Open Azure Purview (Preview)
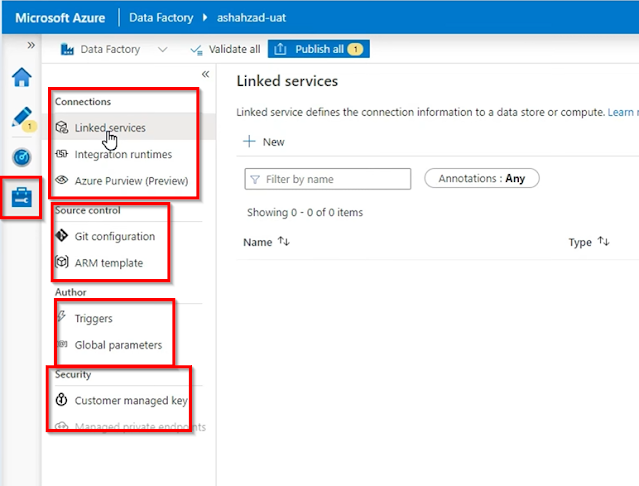Viewport: 639px width, 486px height. 131,181
